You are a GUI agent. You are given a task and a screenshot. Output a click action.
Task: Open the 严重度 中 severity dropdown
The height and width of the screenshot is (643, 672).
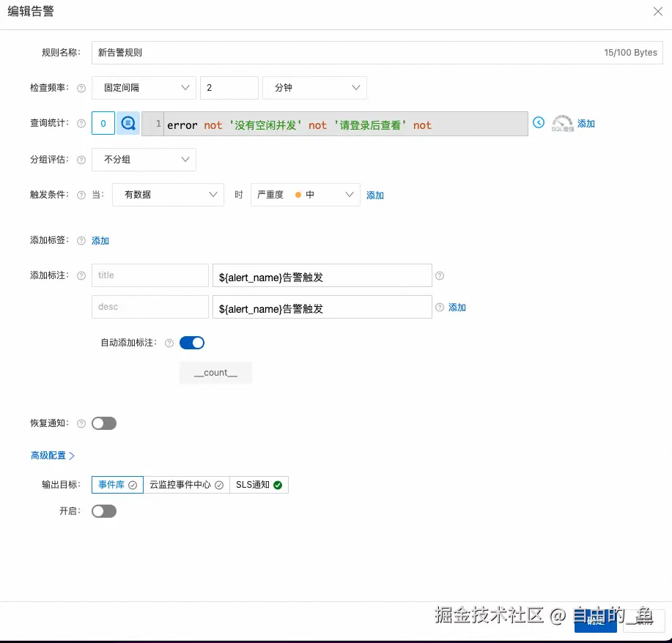click(x=305, y=195)
